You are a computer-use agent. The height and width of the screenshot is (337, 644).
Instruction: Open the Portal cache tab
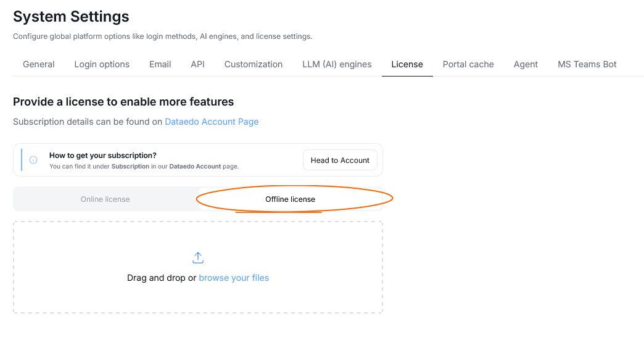click(468, 65)
